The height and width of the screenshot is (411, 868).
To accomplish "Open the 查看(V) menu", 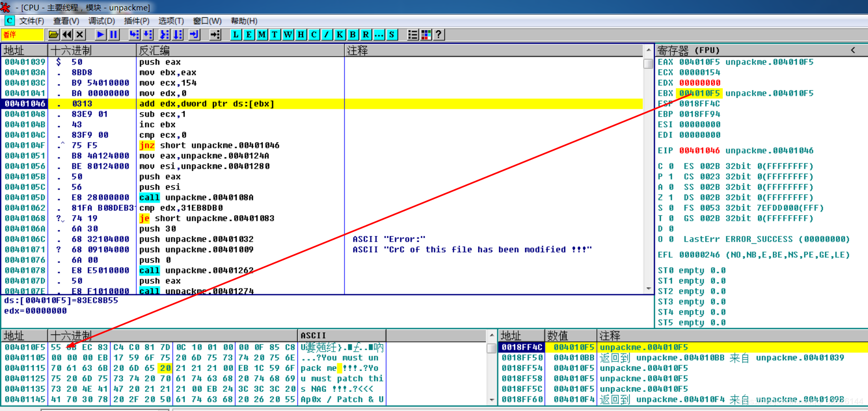I will coord(66,21).
